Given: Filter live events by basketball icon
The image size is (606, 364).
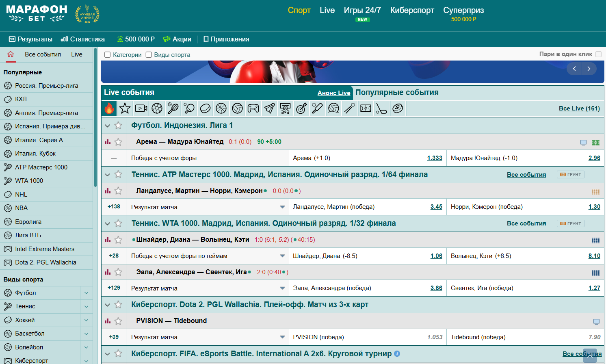Looking at the screenshot, I should pos(221,108).
